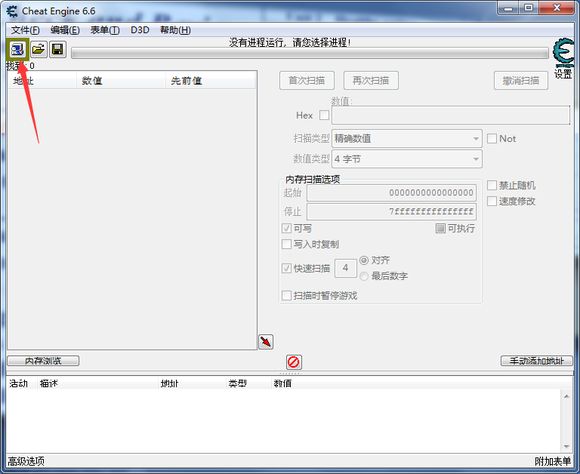Click 高级选项 in the status bar
Image resolution: width=580 pixels, height=474 pixels.
(x=26, y=461)
